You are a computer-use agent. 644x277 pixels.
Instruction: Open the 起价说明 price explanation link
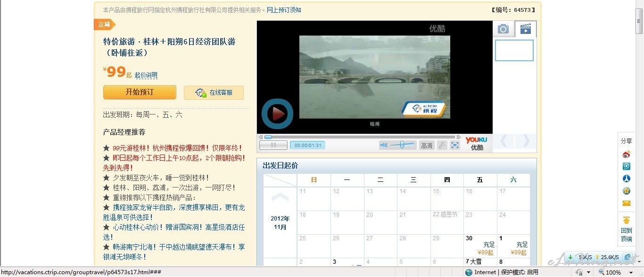(x=146, y=75)
